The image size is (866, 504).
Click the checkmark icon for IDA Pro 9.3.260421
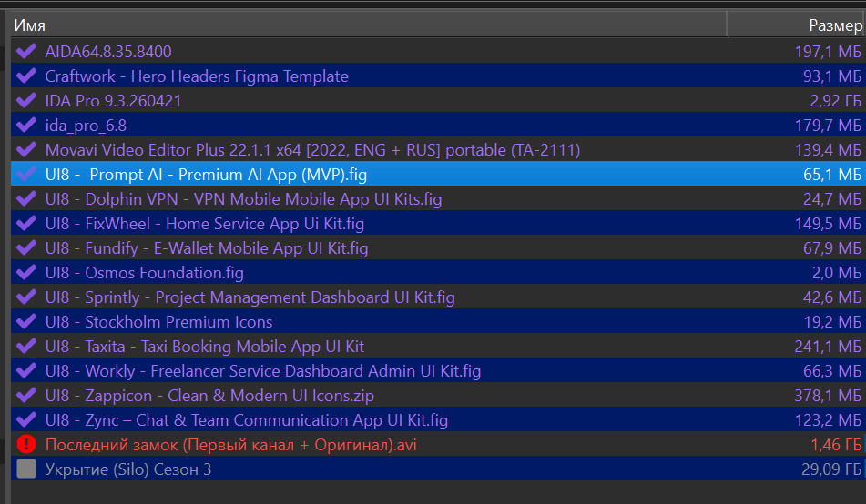(x=26, y=100)
